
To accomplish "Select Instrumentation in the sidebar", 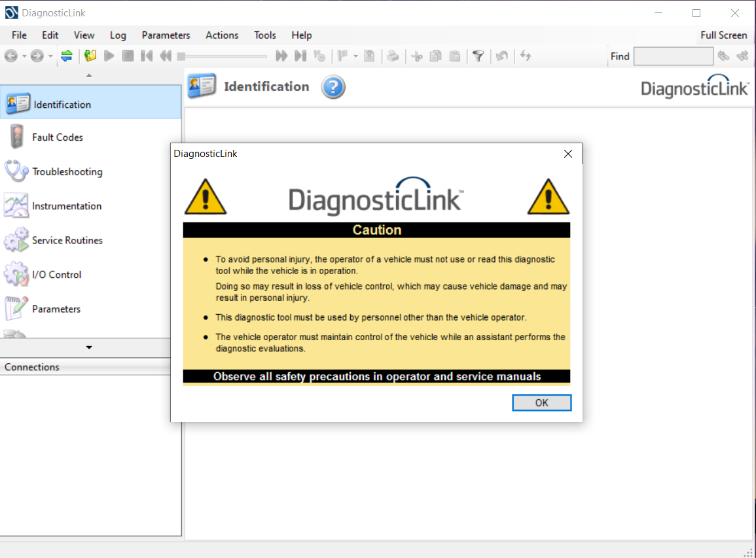I will pos(90,206).
